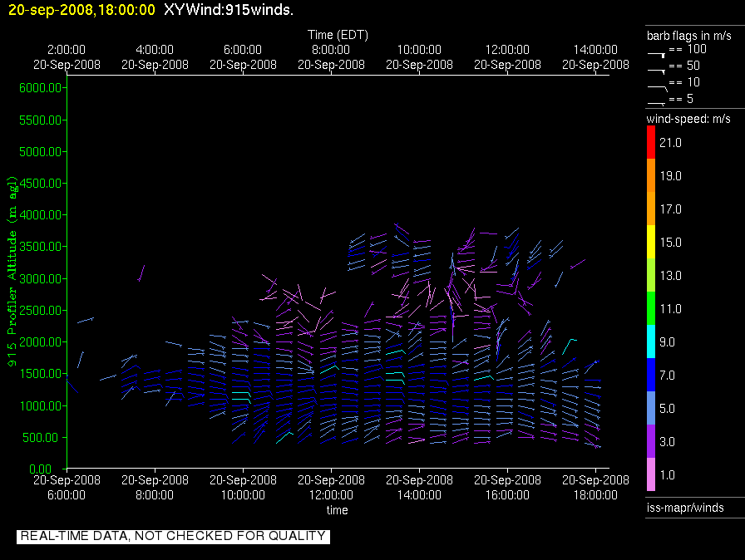Click the light green 13.0 color band
Screen dimensions: 745x560
coord(651,275)
